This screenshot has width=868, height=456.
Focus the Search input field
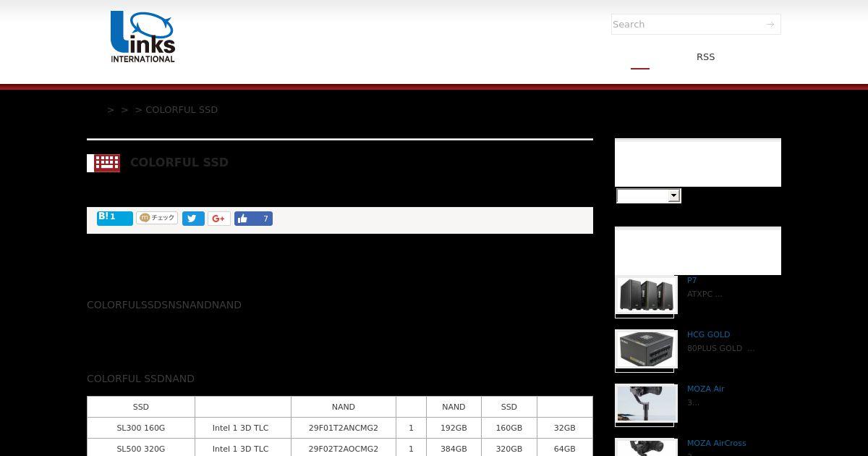point(687,25)
